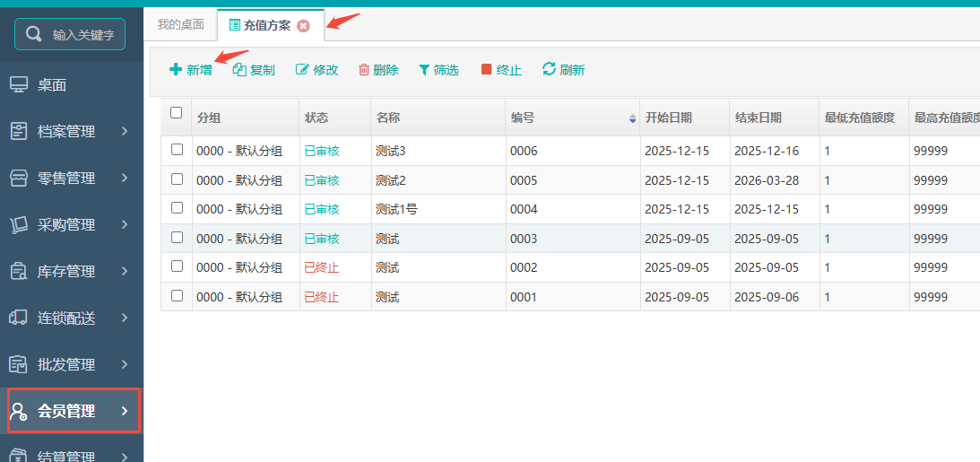Screen dimensions: 980x462
Task: Expand the 批发管理 submenu chevron
Action: tap(125, 364)
